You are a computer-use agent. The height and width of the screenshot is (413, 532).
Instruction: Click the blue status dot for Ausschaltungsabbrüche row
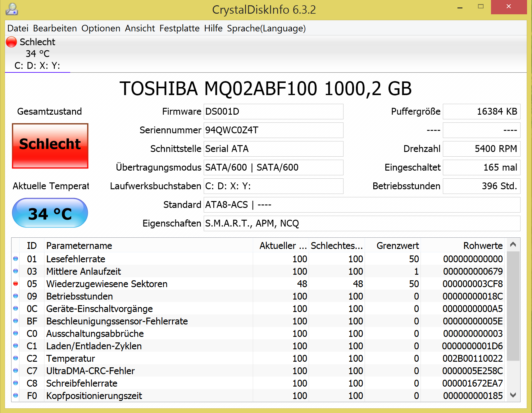16,333
